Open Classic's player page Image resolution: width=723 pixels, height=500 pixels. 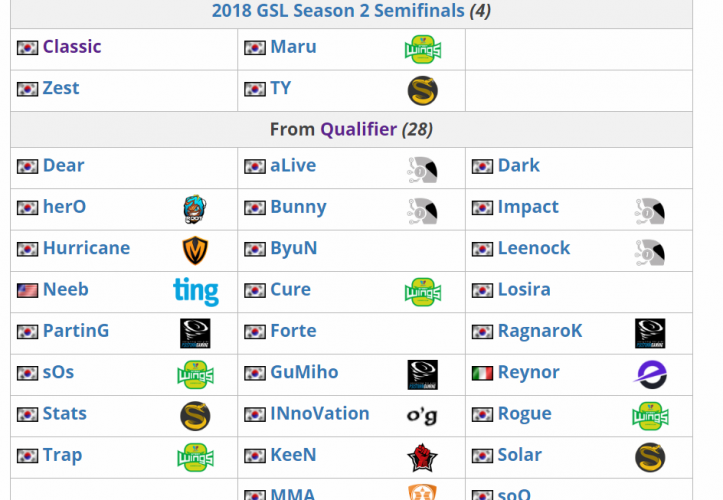pyautogui.click(x=72, y=47)
